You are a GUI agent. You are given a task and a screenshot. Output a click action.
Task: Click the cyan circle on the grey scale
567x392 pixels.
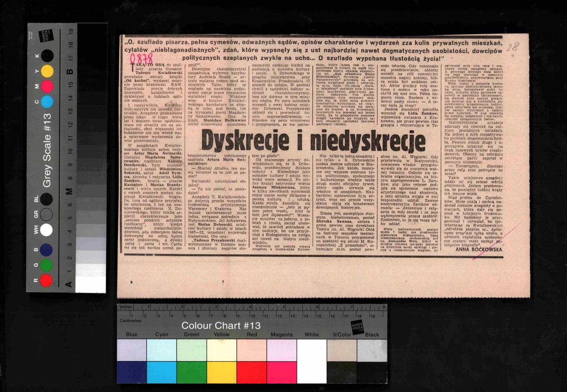pyautogui.click(x=47, y=102)
